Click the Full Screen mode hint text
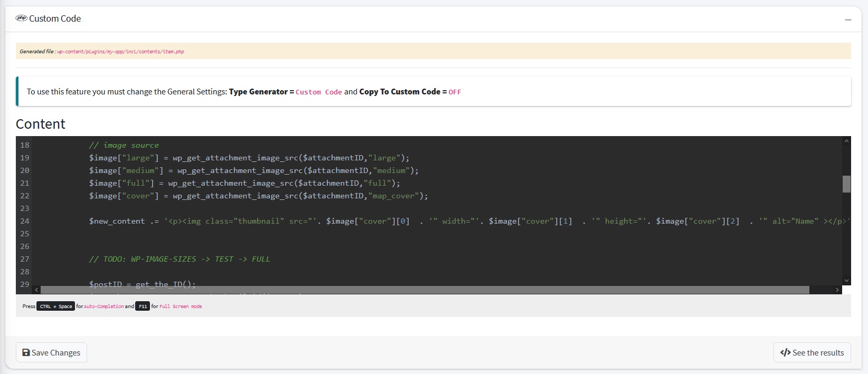 point(181,306)
